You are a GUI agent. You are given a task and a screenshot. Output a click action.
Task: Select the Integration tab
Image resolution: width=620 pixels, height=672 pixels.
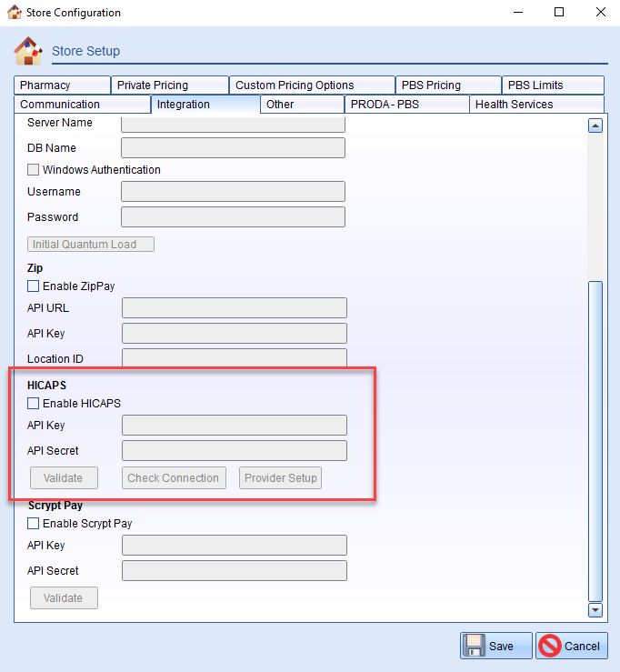(205, 105)
